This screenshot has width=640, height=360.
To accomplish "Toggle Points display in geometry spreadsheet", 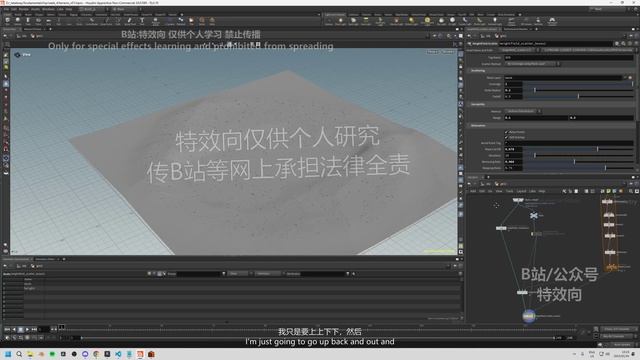I will 149,273.
